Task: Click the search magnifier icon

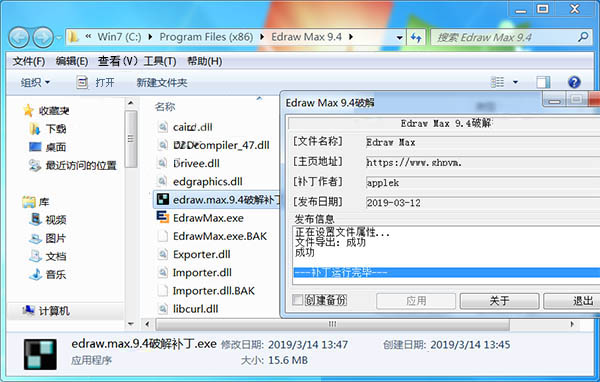Action: 583,37
